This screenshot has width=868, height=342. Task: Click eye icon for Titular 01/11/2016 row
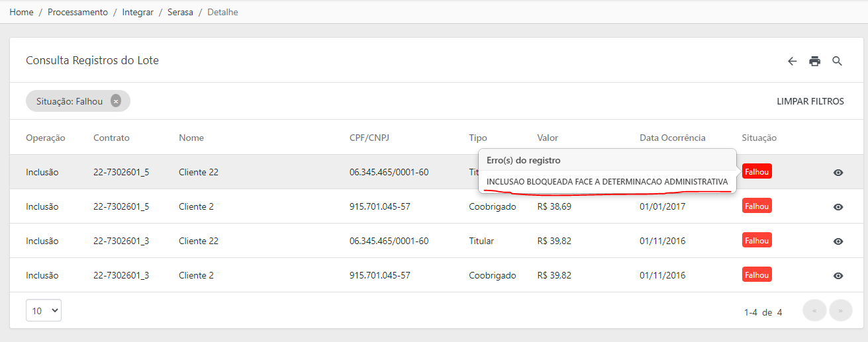click(838, 241)
